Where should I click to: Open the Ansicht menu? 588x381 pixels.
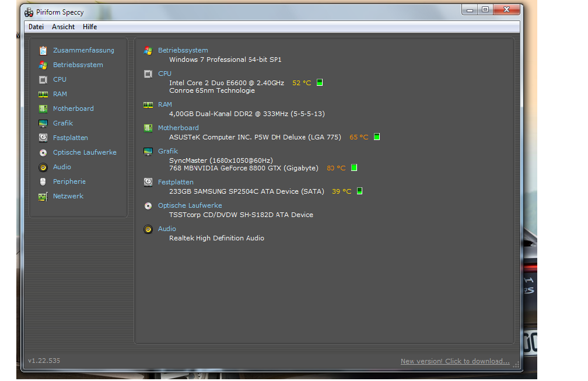(x=64, y=27)
